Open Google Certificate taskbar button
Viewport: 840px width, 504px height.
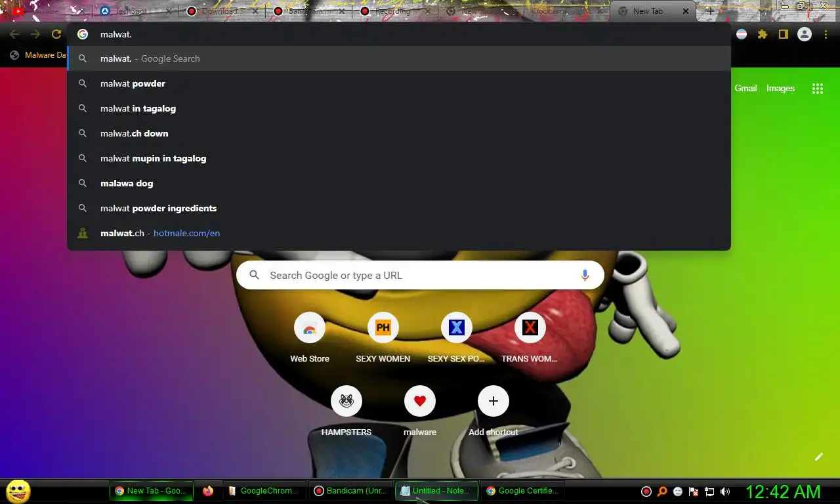(522, 491)
